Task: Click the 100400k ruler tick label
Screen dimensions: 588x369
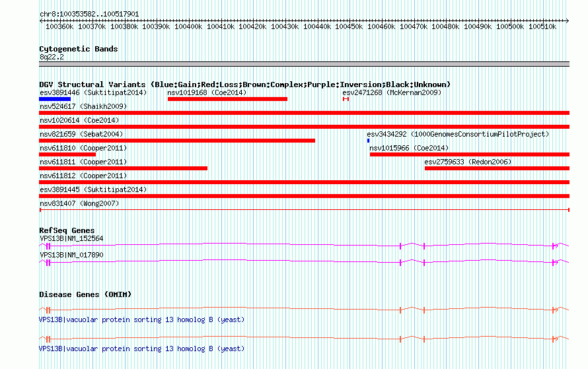Action: click(188, 26)
